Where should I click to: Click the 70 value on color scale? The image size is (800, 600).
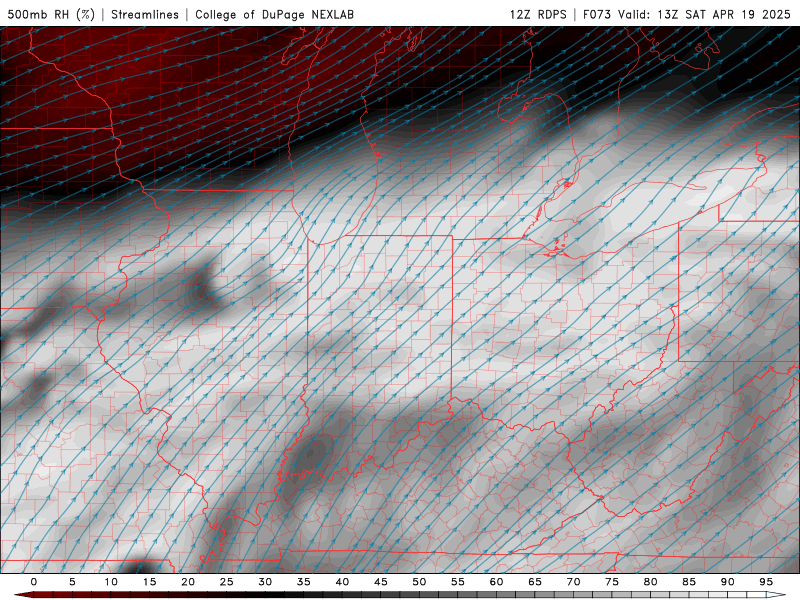click(573, 582)
